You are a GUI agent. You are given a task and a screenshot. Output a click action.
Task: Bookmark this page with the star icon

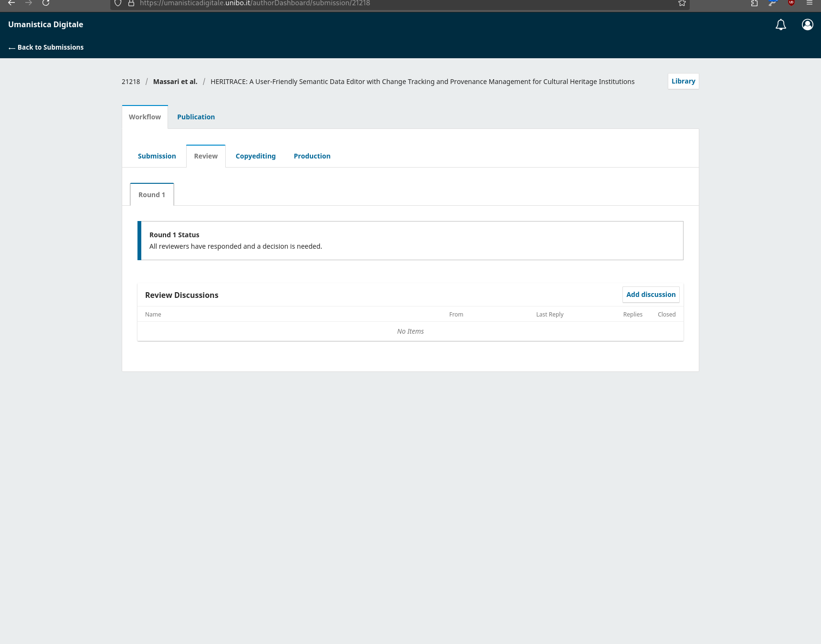click(682, 3)
